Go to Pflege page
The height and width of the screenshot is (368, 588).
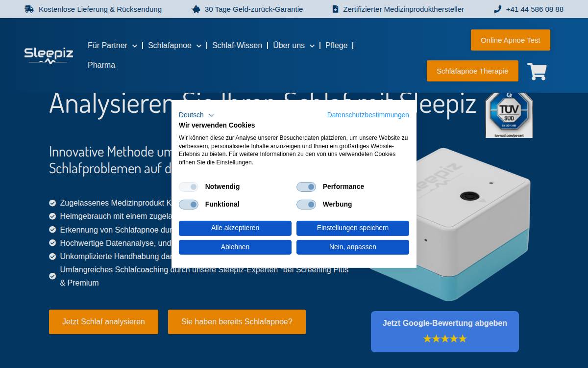(336, 45)
